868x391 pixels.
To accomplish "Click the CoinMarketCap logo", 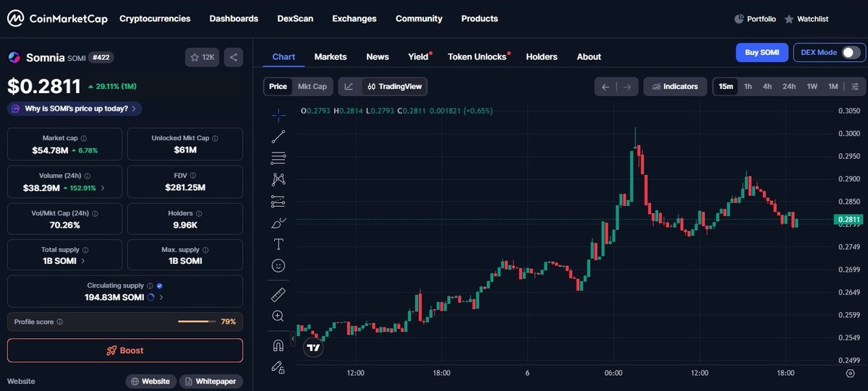I will [57, 19].
